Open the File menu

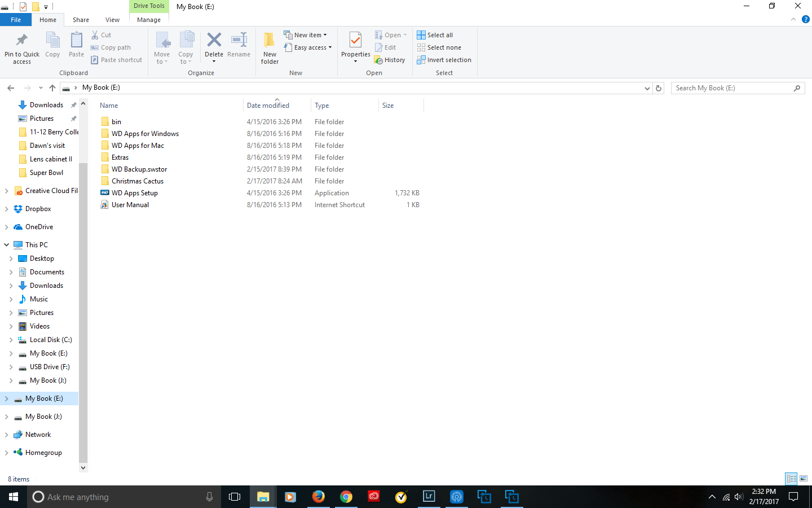[x=16, y=20]
